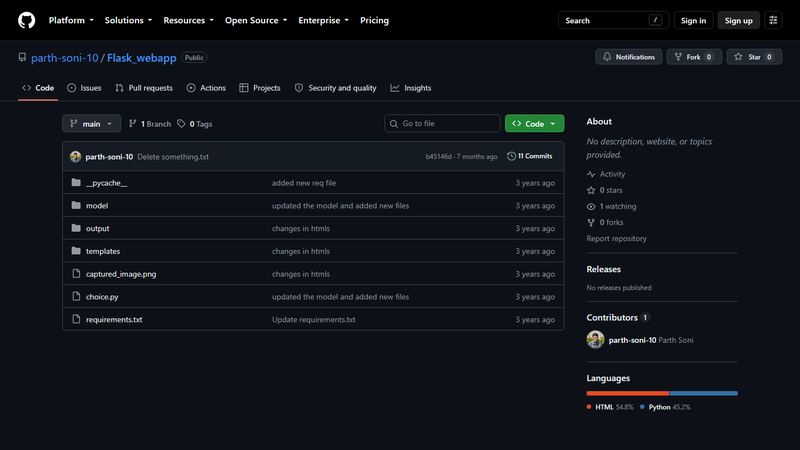Expand the Solutions menu
Screen dimensions: 800x450
(129, 20)
